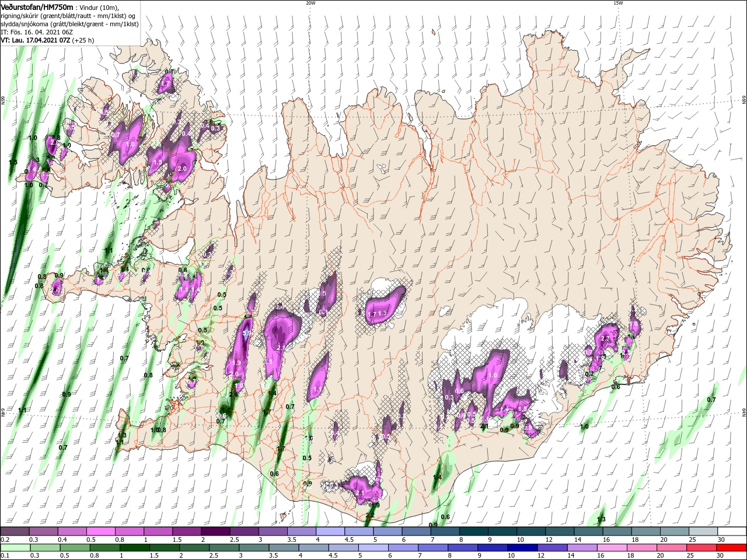Pick the dark teal 8 snow legend swatch

[474, 531]
